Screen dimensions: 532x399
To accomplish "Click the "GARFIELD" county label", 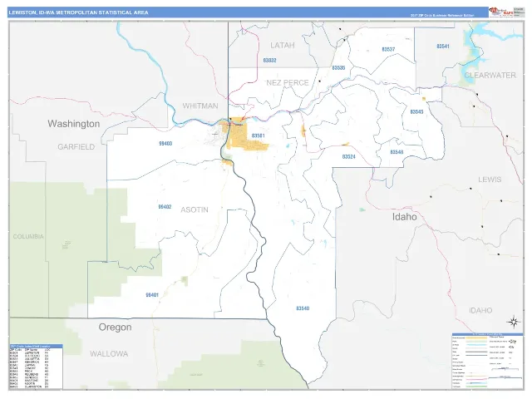I will (x=76, y=147).
